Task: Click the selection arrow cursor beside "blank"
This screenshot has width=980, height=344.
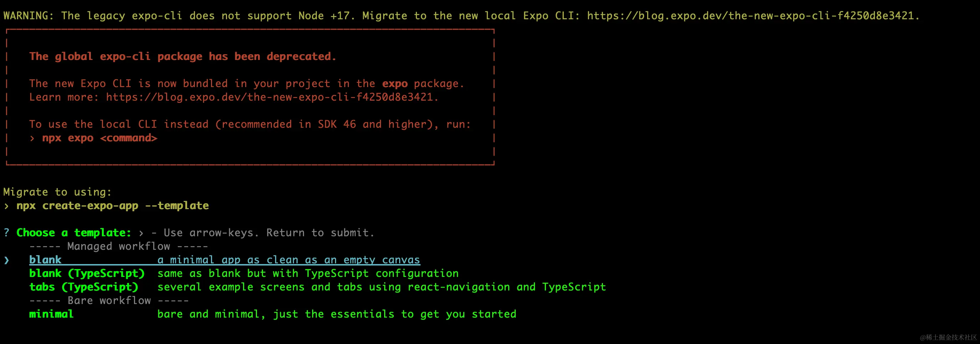Action: click(6, 260)
